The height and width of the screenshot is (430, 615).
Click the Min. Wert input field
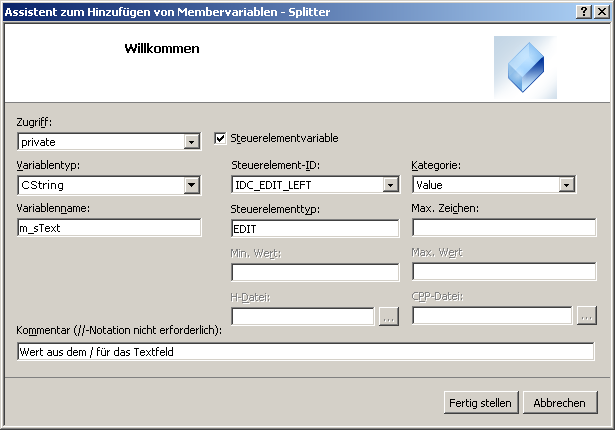pos(315,273)
